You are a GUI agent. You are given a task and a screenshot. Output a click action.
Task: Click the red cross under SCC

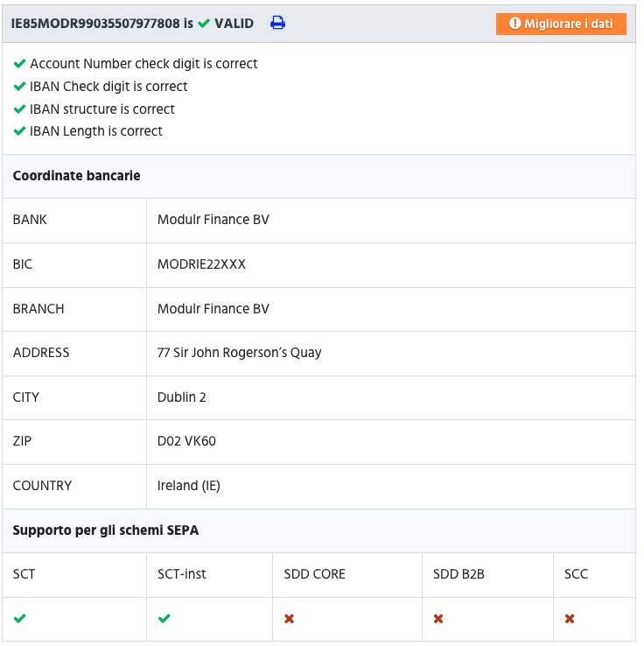tap(570, 618)
